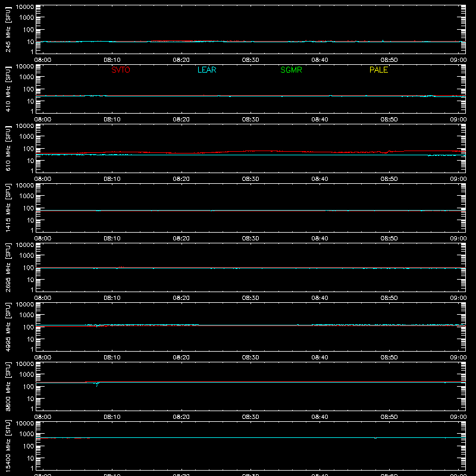The image size is (476, 476).
Task: Click the cyan dip in the 8800 MHz plot
Action: coord(97,384)
